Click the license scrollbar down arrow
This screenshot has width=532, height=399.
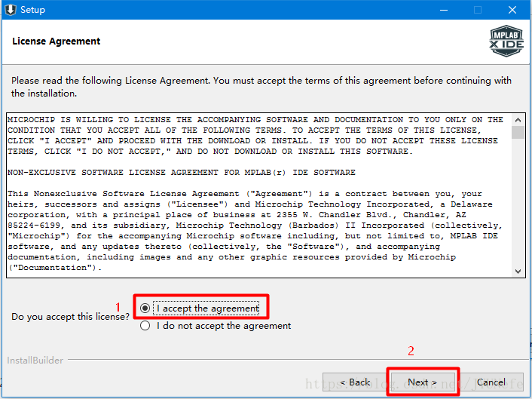518,271
